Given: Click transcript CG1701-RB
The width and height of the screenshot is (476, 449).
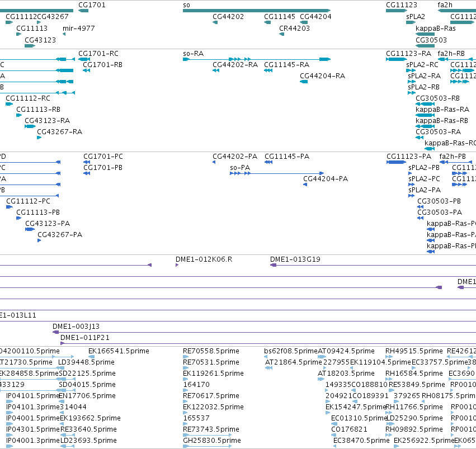Looking at the screenshot, I should point(102,65).
